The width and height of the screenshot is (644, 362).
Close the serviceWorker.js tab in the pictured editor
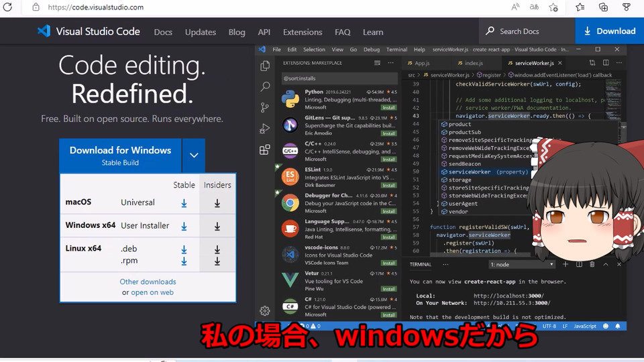(x=559, y=63)
